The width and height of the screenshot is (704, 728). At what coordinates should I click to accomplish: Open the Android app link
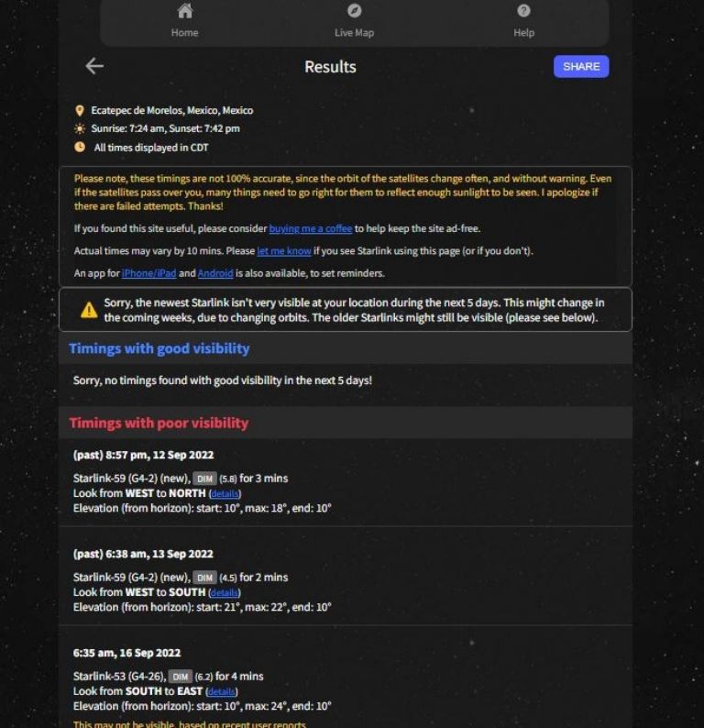[x=215, y=273]
